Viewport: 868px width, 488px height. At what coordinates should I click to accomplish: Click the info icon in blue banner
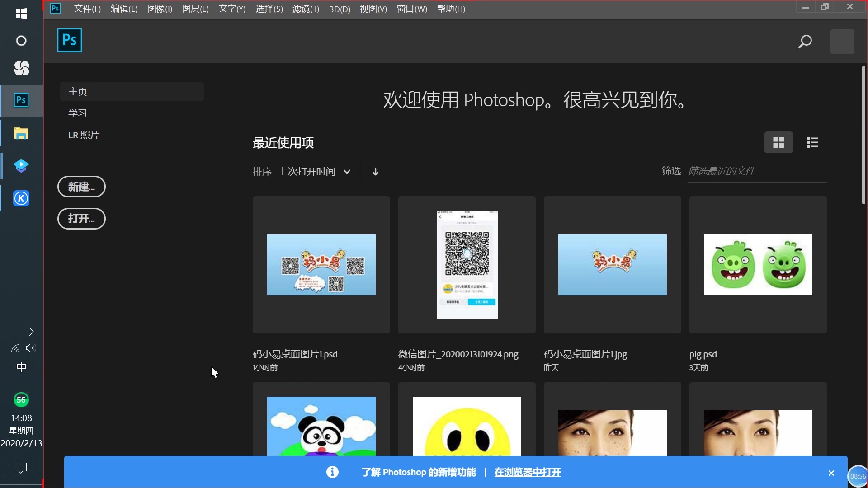[x=332, y=472]
